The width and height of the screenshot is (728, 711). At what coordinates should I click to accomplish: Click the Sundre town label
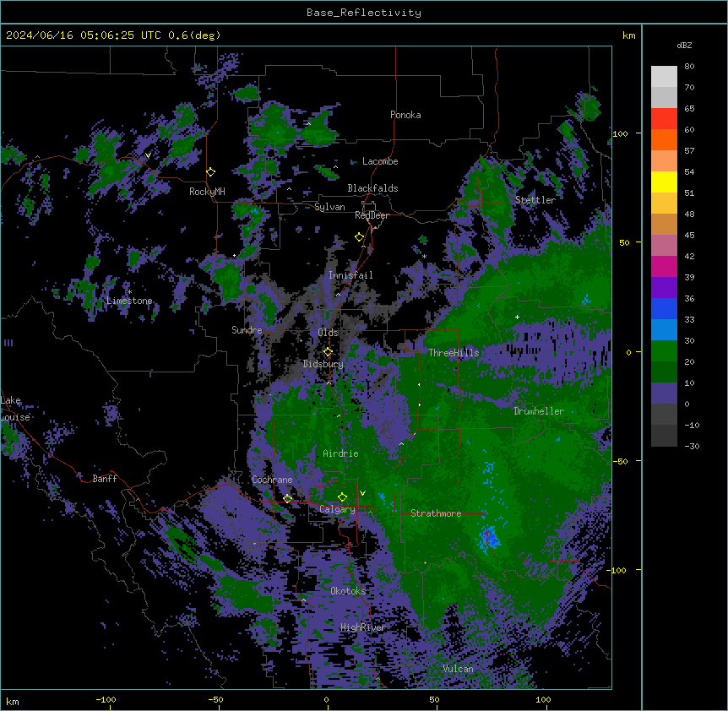pos(247,330)
